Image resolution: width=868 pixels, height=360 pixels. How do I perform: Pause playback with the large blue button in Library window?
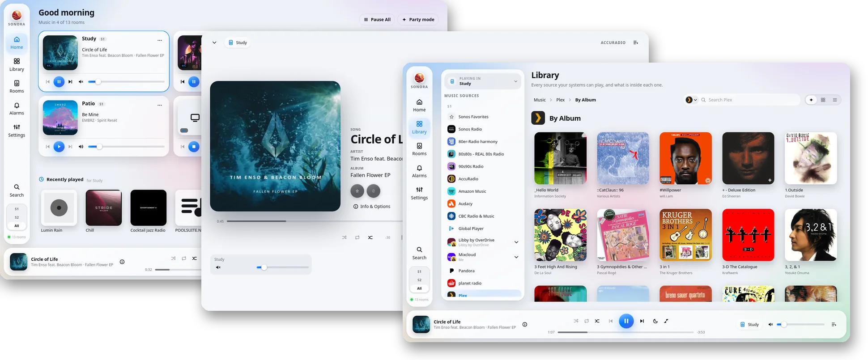pyautogui.click(x=626, y=321)
